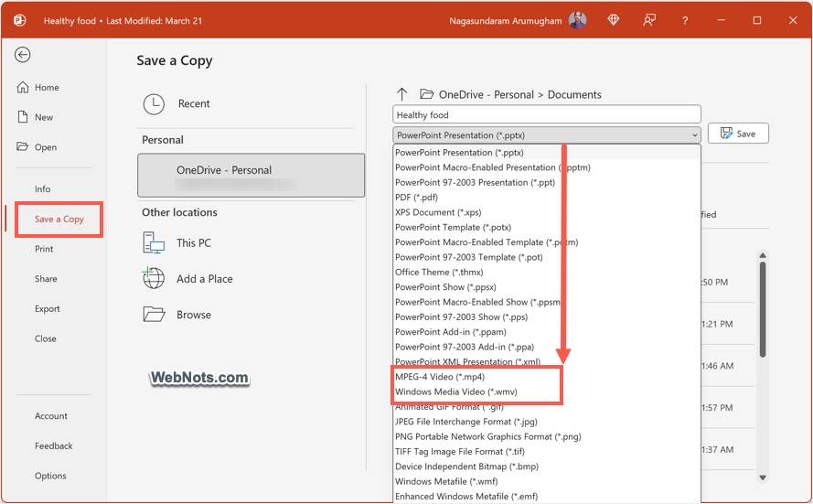The width and height of the screenshot is (813, 504).
Task: Choose Windows Media Video (*.wmv) format
Action: 547,392
